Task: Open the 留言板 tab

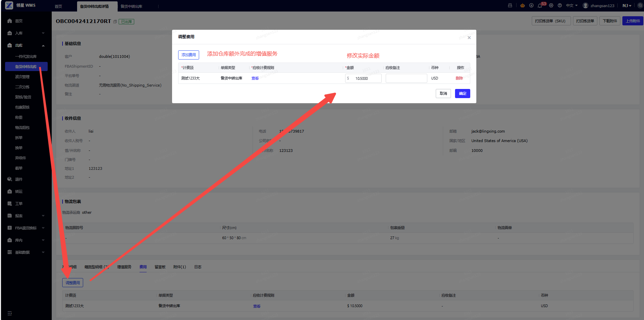Action: 160,267
